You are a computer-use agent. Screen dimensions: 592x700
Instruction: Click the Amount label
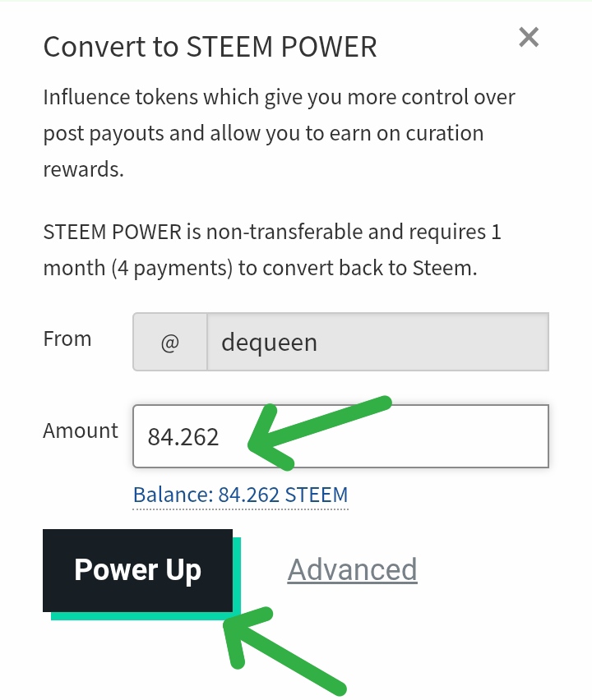(x=81, y=431)
